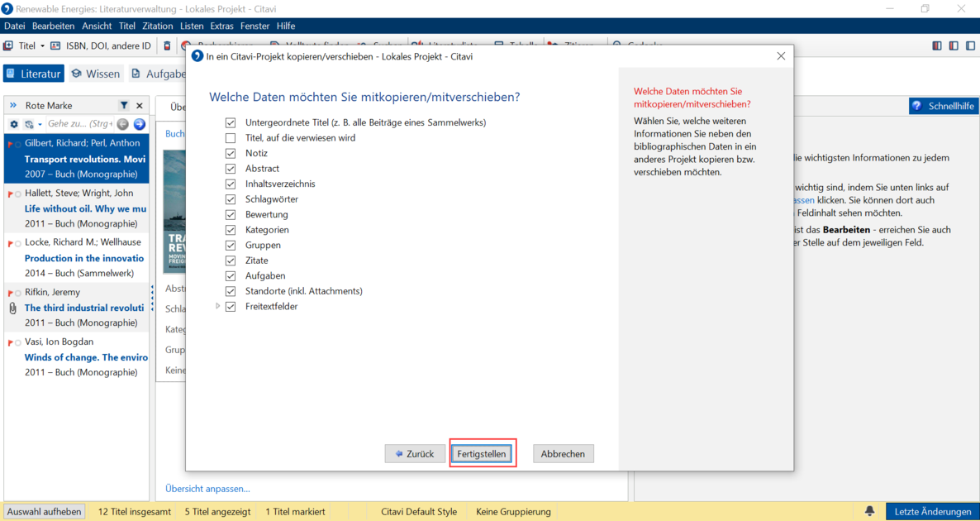Viewport: 980px width, 521px height.
Task: Click the grey back navigation arrow
Action: tap(123, 124)
